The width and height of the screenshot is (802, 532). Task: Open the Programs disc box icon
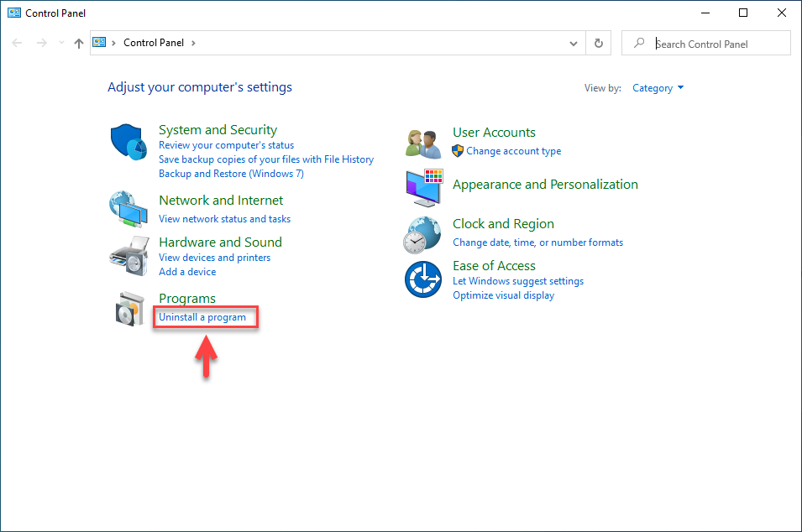(130, 309)
